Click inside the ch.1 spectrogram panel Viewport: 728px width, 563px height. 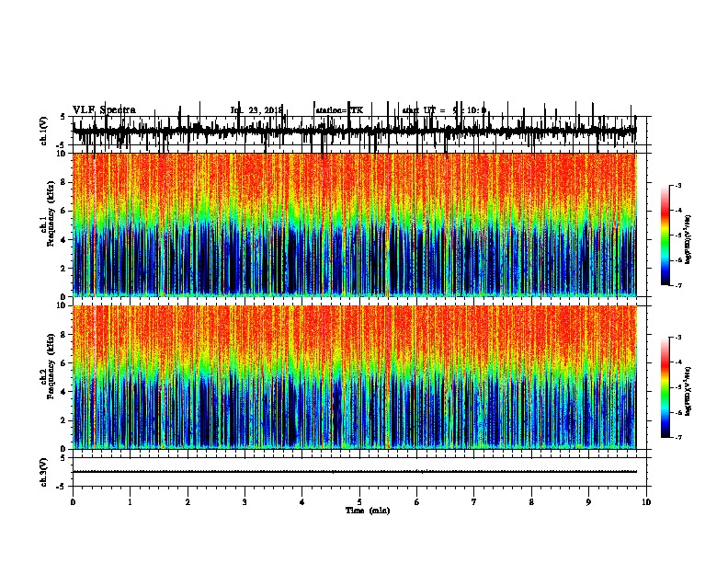pyautogui.click(x=354, y=224)
